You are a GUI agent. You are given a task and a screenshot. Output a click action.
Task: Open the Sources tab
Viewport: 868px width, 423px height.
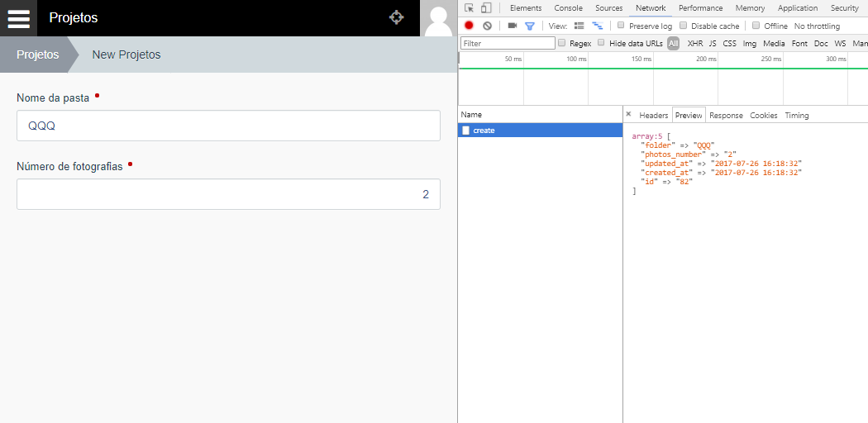click(x=609, y=7)
